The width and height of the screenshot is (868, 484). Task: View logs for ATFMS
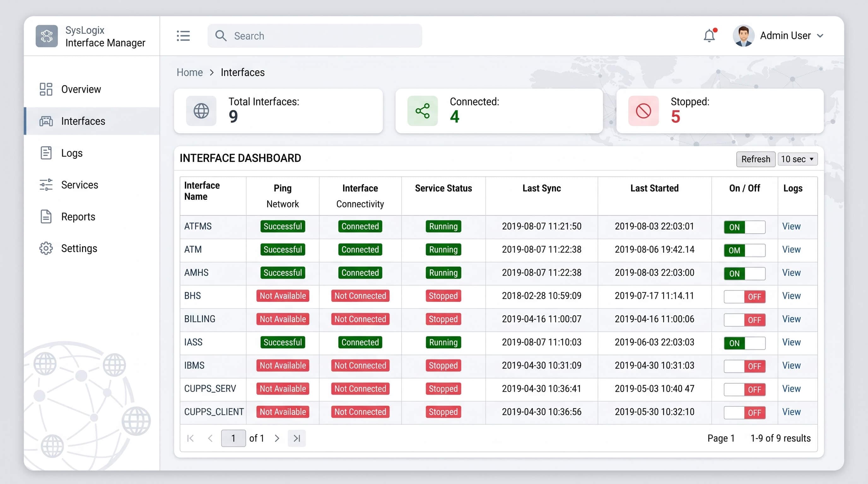[x=791, y=226]
